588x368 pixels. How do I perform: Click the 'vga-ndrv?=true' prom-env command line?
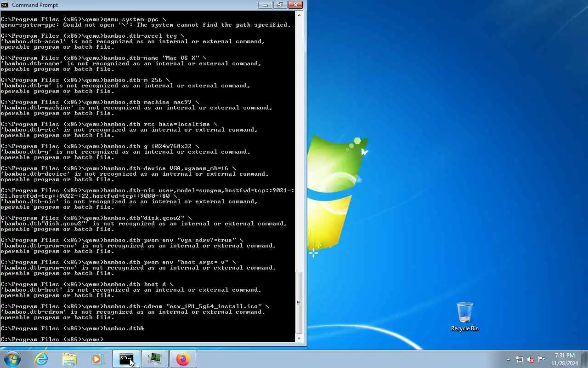(x=122, y=240)
